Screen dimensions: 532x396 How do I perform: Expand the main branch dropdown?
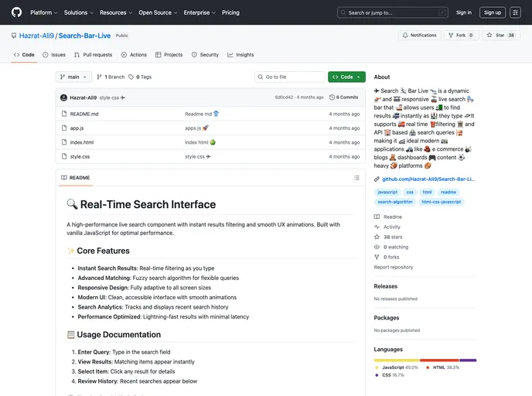point(74,77)
